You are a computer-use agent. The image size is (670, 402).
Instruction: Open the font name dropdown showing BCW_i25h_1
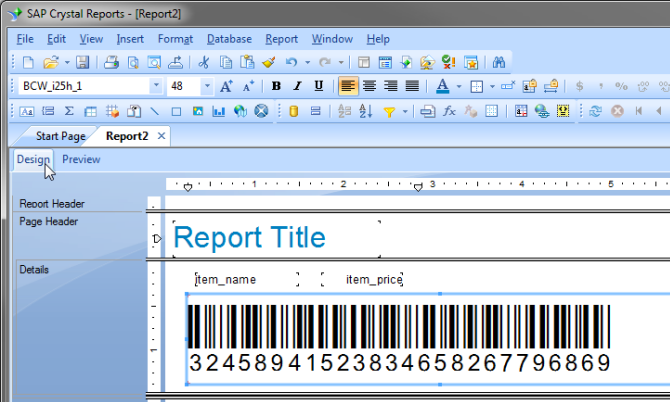pyautogui.click(x=156, y=86)
